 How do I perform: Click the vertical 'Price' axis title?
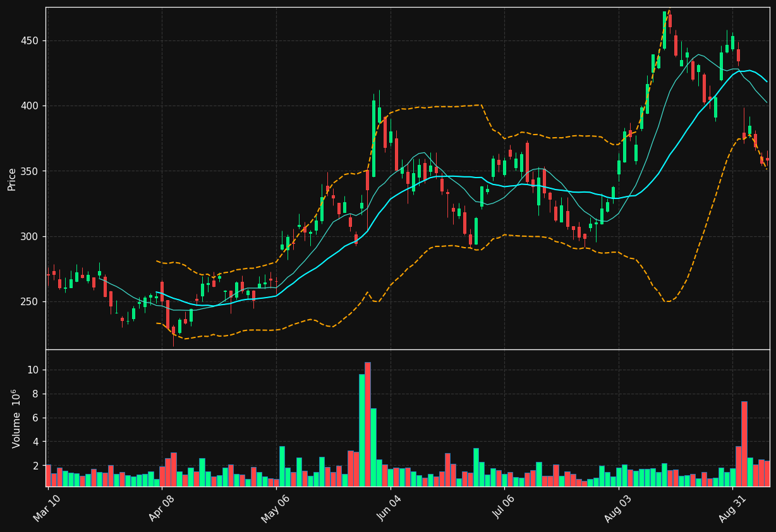pyautogui.click(x=11, y=179)
